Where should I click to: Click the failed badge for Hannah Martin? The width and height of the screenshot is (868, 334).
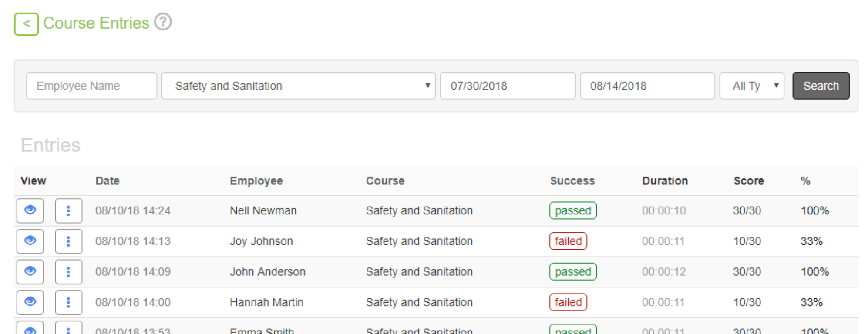tap(568, 302)
